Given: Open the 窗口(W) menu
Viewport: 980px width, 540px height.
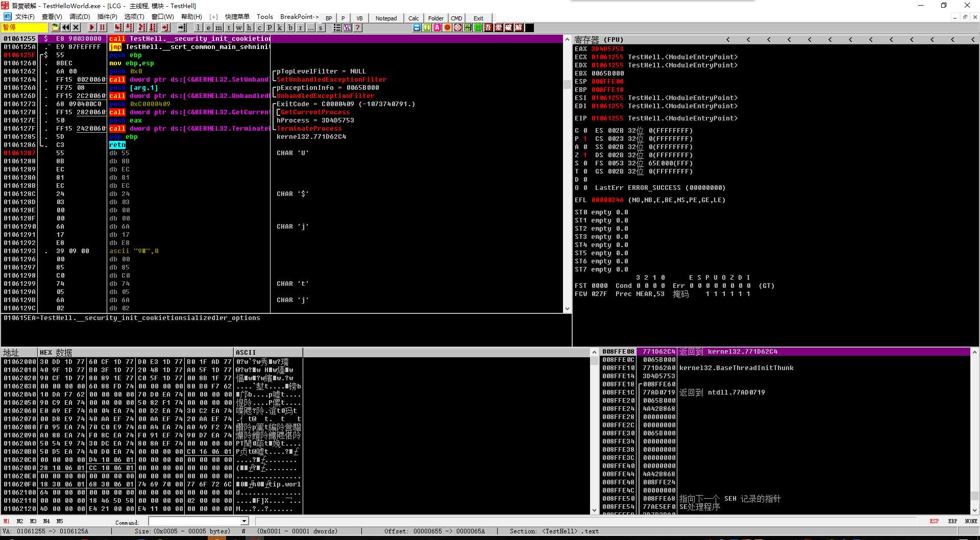Looking at the screenshot, I should (162, 17).
